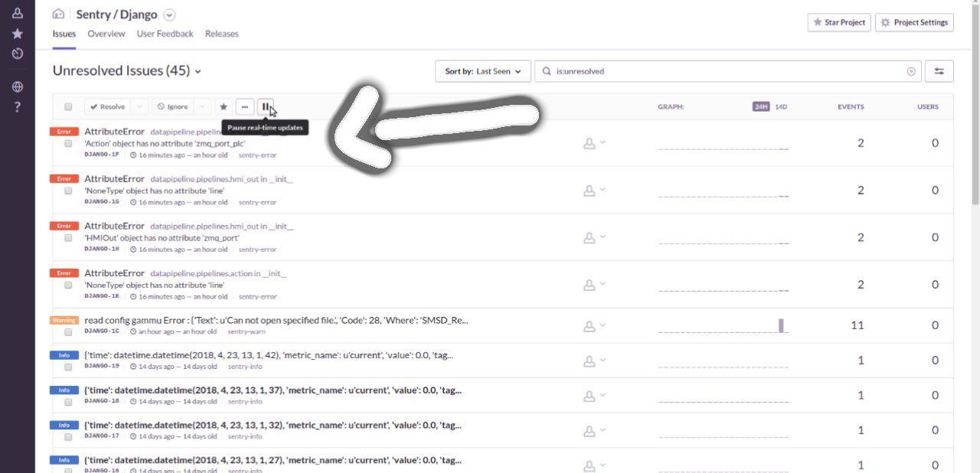Click the search magnifier icon
This screenshot has width=980, height=473.
(x=547, y=71)
